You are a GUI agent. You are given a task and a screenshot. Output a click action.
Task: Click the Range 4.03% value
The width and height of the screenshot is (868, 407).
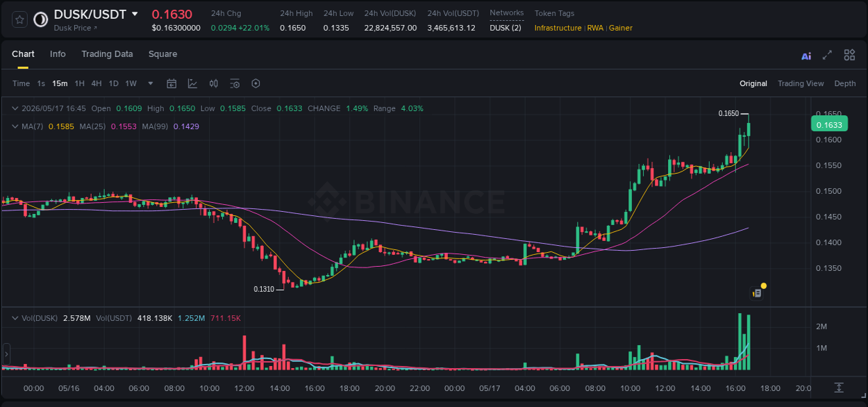pyautogui.click(x=412, y=108)
